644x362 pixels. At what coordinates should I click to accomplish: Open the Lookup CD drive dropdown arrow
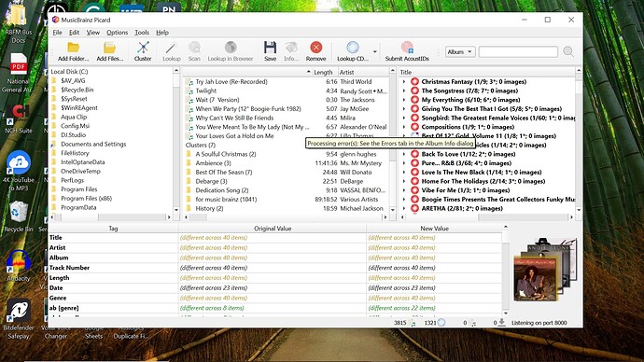click(374, 51)
